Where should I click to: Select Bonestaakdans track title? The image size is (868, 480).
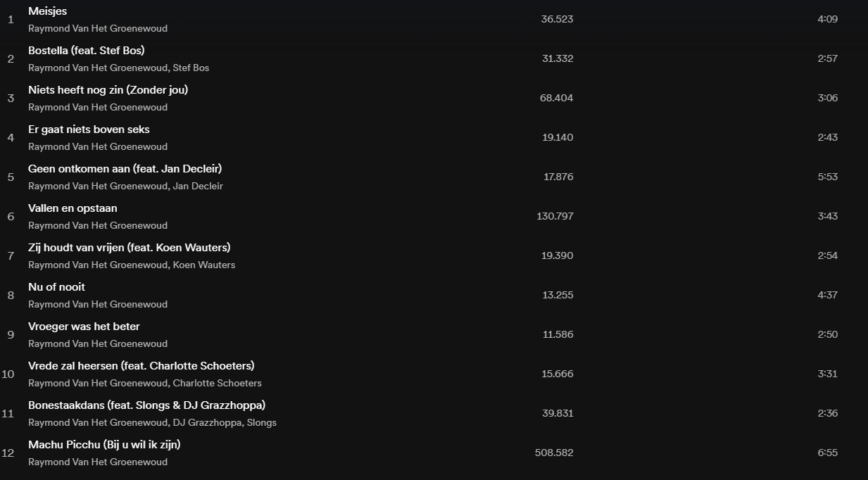tap(146, 405)
